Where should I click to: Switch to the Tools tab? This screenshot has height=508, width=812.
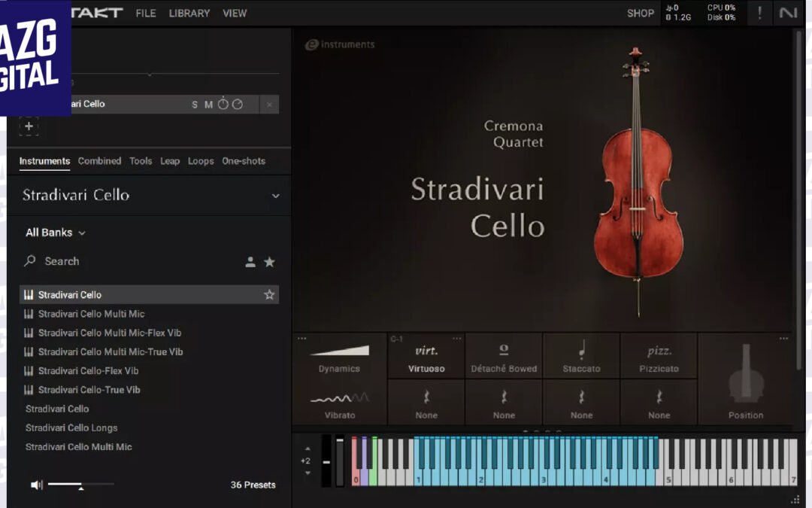tap(141, 161)
